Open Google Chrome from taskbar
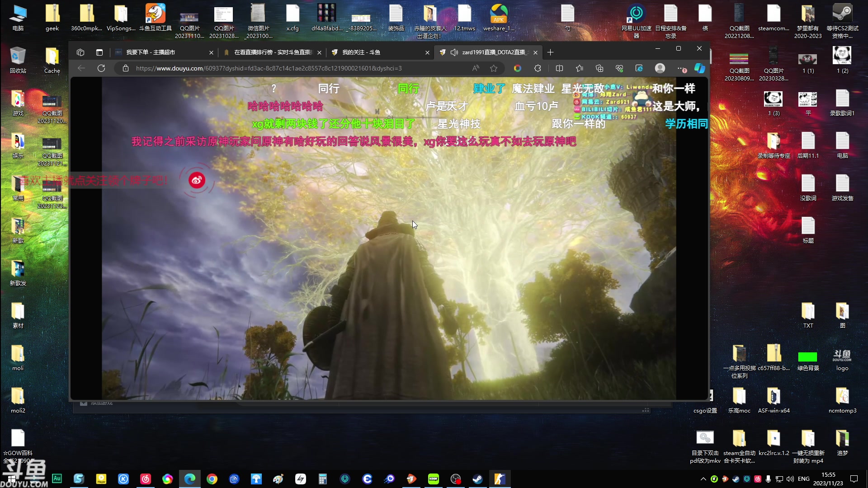Screen dimensions: 868x488 pyautogui.click(x=212, y=479)
